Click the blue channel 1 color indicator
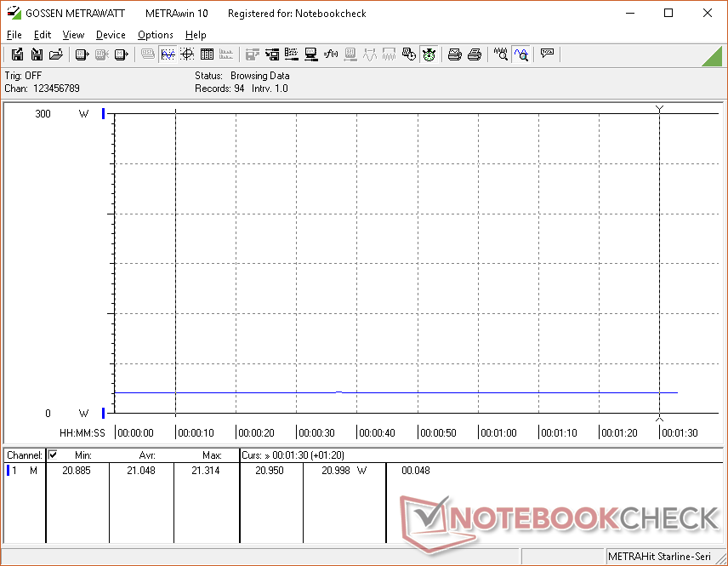 click(x=8, y=471)
